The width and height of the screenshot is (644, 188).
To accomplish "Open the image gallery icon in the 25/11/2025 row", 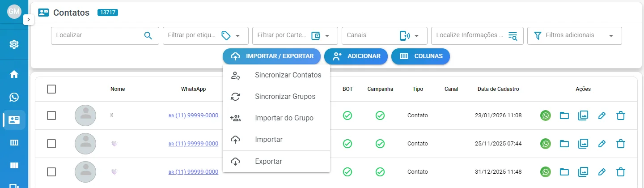I will (x=583, y=144).
